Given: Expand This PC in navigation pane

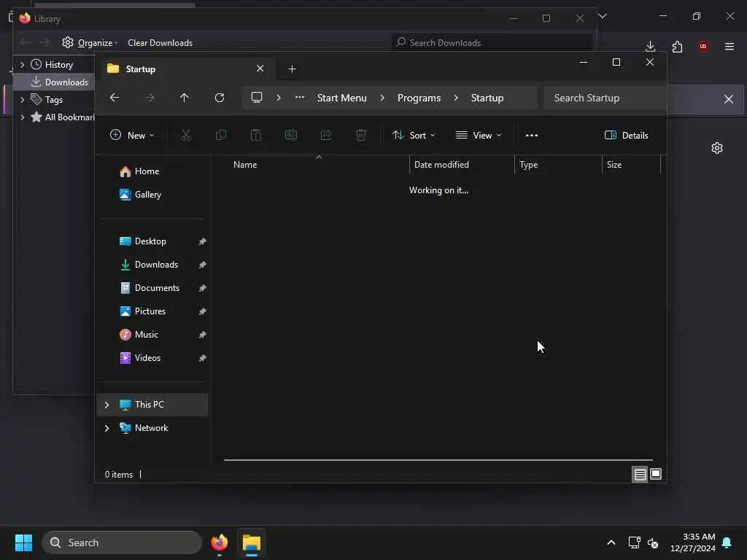Looking at the screenshot, I should point(107,405).
